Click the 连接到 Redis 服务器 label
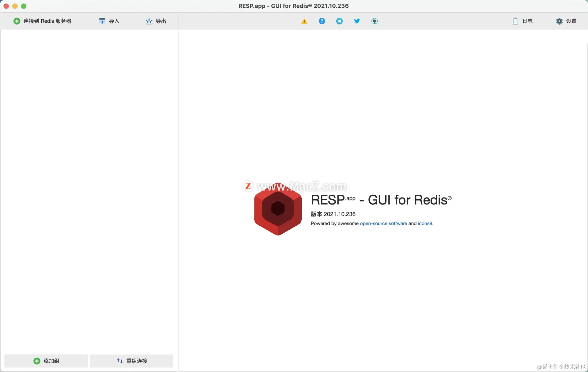Screen dimensions: 588x372 (47, 21)
